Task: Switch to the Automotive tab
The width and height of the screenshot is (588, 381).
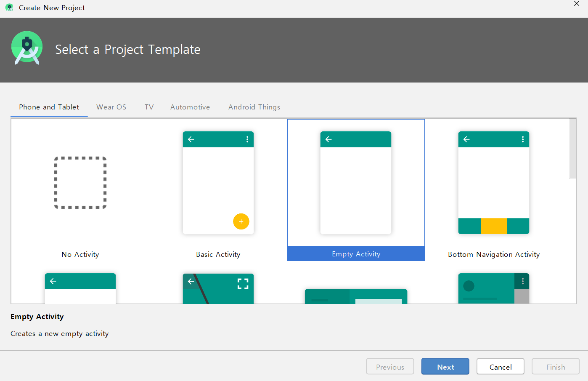Action: pos(190,107)
